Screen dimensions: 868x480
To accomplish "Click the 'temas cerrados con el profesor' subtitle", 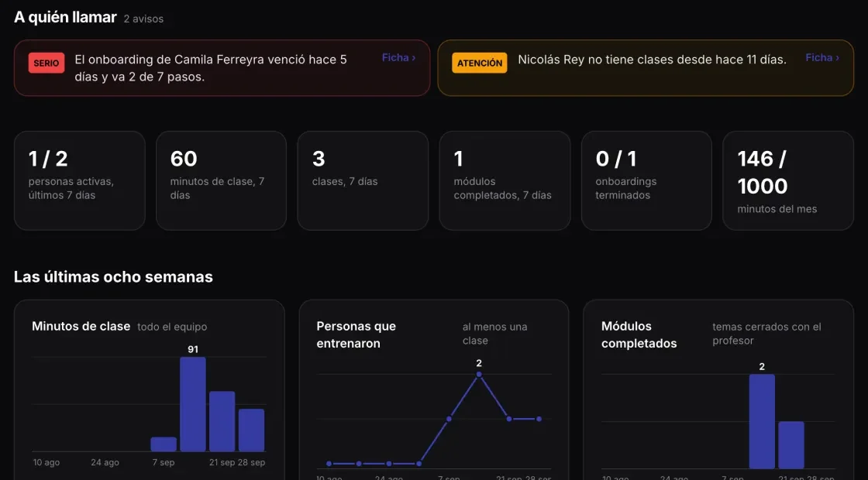I will [x=766, y=334].
